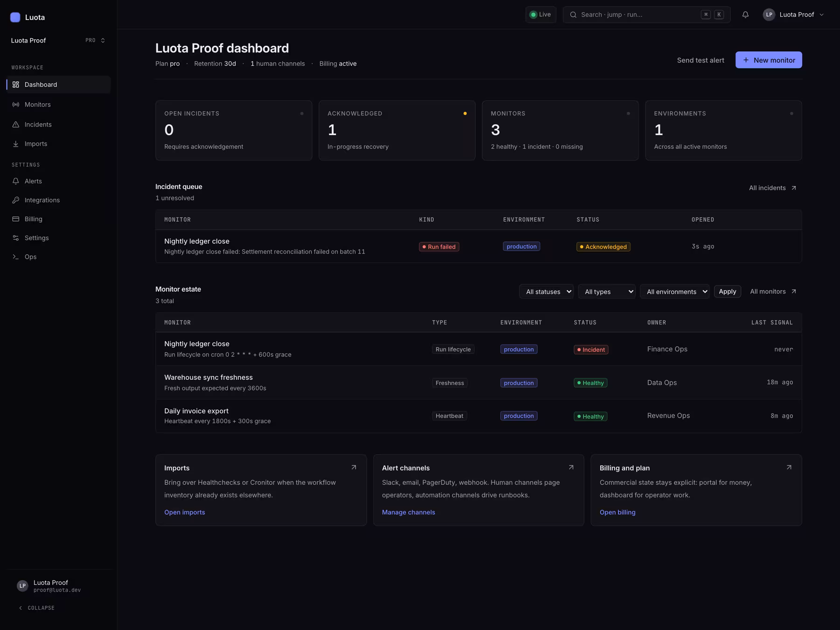Click the green Live status dot
Screen dimensions: 840x630
(533, 14)
